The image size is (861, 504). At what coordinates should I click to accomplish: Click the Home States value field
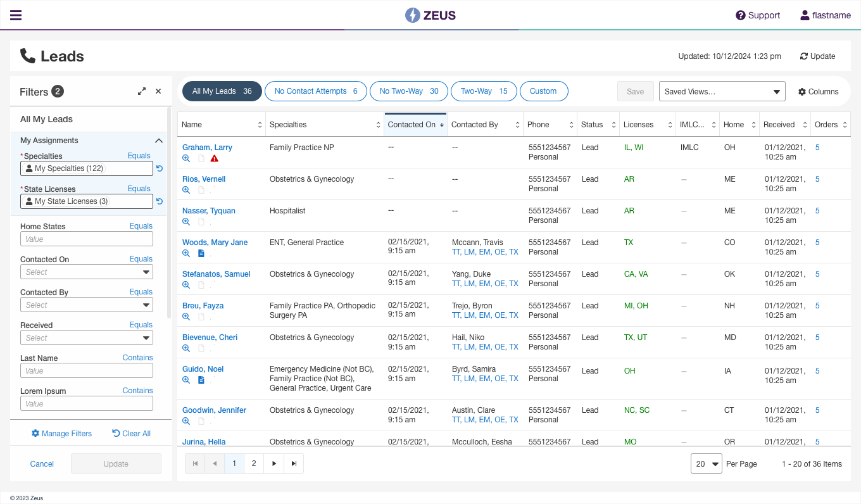(x=87, y=239)
